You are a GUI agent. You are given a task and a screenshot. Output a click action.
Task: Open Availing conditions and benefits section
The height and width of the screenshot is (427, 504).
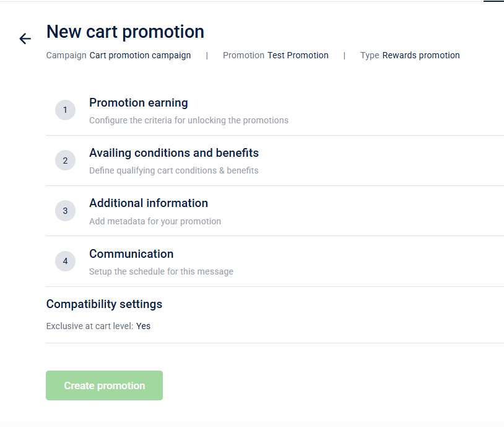click(174, 153)
